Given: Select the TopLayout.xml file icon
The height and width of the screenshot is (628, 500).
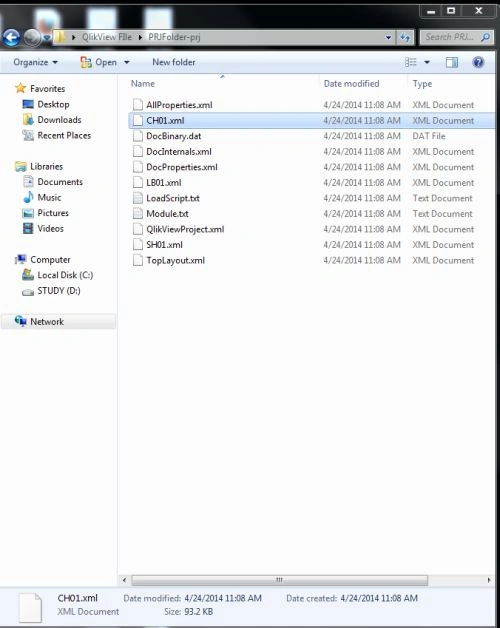Looking at the screenshot, I should (138, 260).
